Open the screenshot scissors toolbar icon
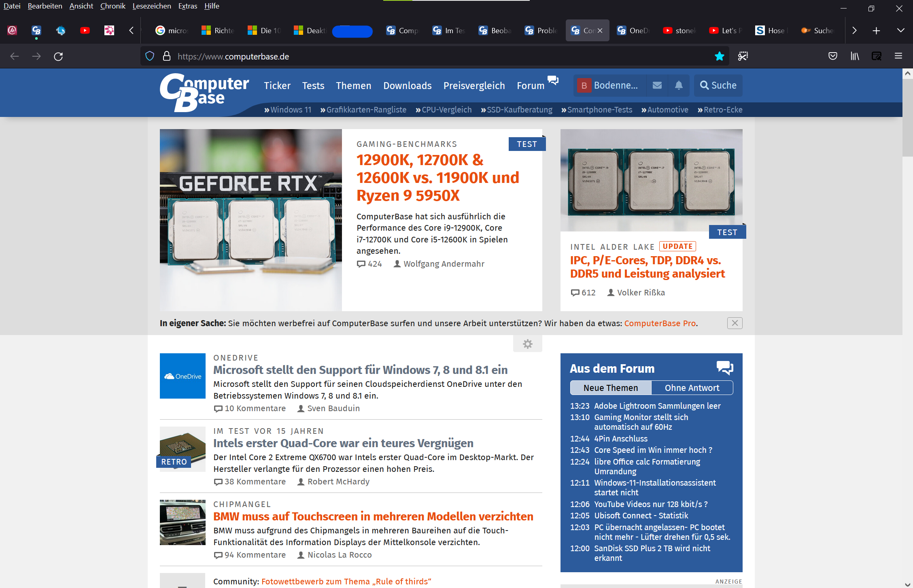Viewport: 913px width, 588px height. pyautogui.click(x=743, y=56)
